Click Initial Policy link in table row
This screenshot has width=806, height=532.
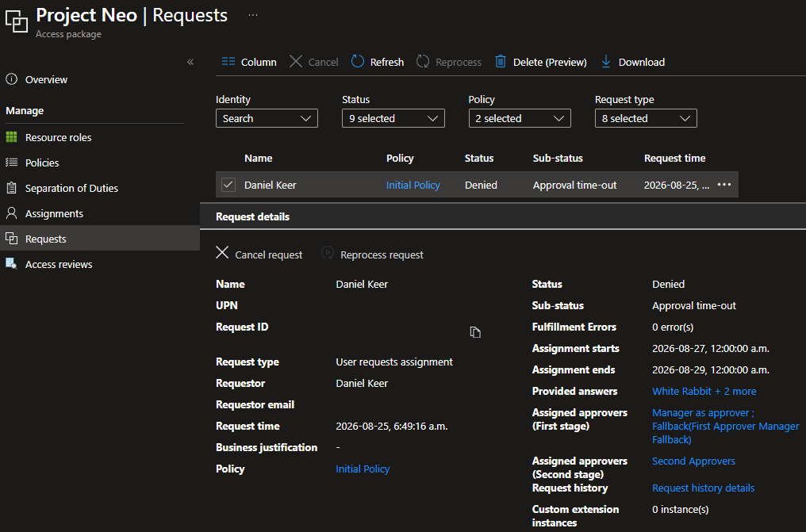(413, 185)
